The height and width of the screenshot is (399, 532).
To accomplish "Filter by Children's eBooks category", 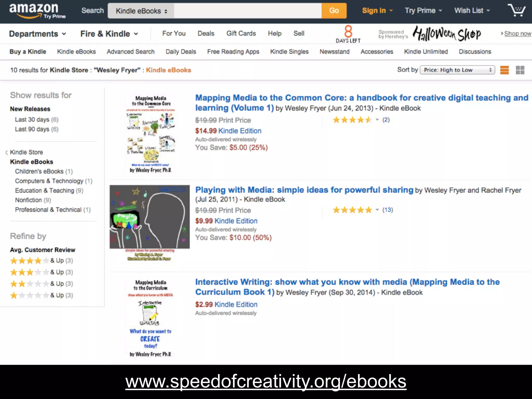I will point(44,171).
